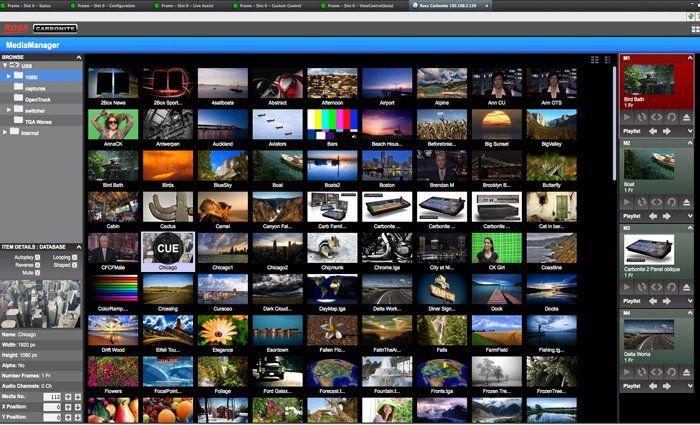
Task: Expand the Internal tree node
Action: click(x=5, y=132)
